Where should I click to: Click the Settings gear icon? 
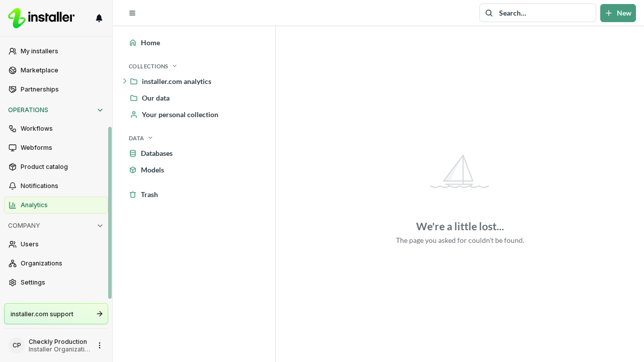coord(13,283)
